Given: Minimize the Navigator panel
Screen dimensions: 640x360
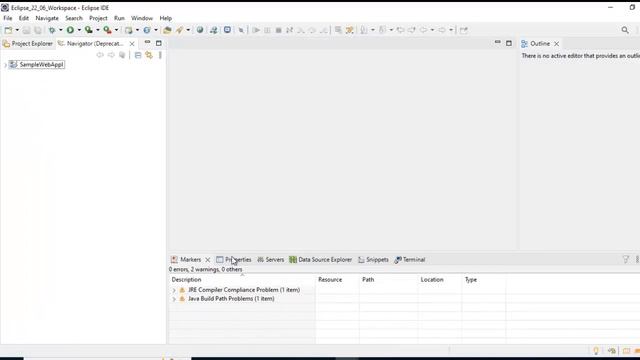Looking at the screenshot, I should [x=147, y=42].
